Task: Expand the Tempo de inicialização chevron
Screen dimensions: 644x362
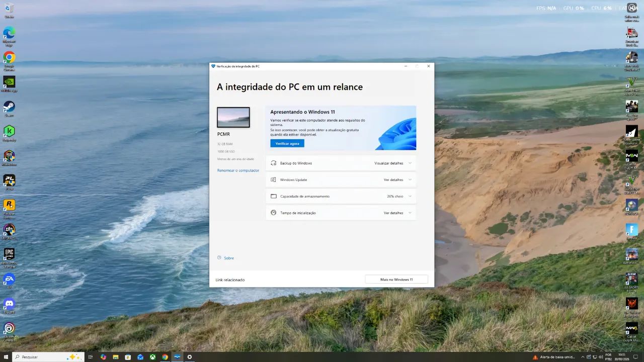Action: pyautogui.click(x=410, y=213)
